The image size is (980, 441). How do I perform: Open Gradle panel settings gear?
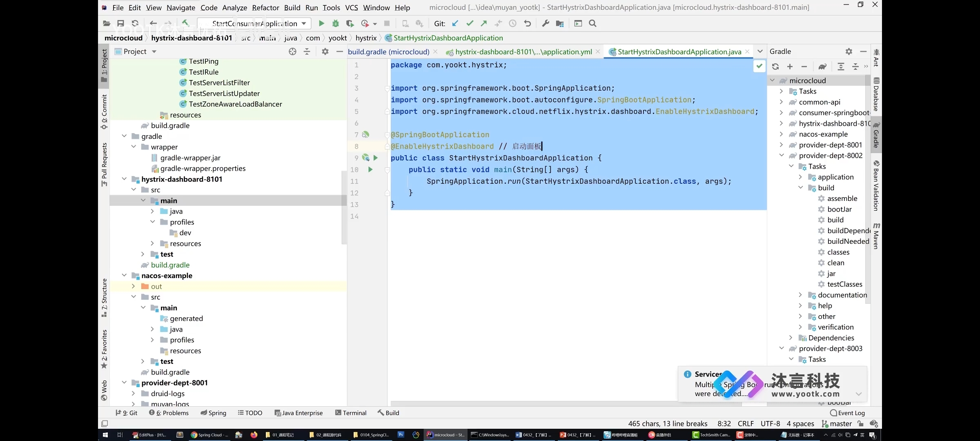pos(849,51)
